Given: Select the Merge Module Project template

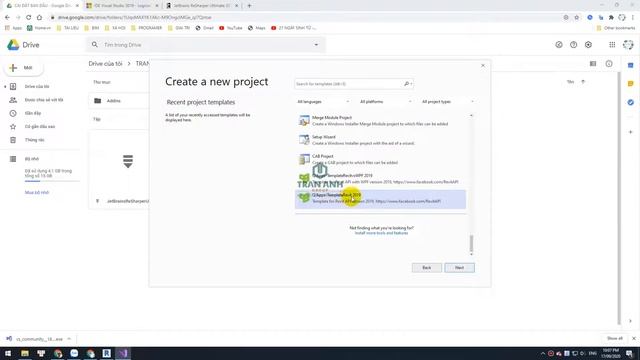Looking at the screenshot, I should click(380, 121).
